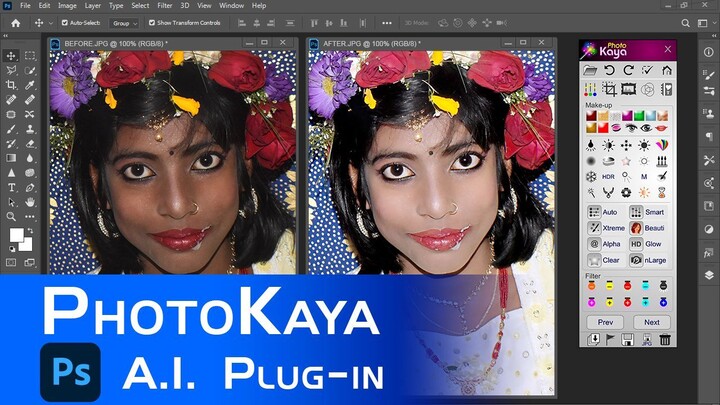Click the orange minus filter icon
Viewport: 720px width, 405px height.
(591, 286)
